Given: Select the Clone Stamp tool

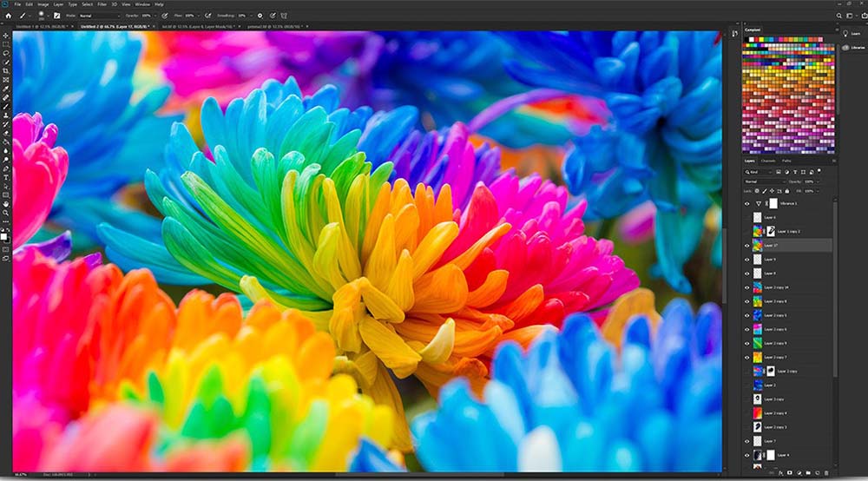Looking at the screenshot, I should pyautogui.click(x=5, y=115).
